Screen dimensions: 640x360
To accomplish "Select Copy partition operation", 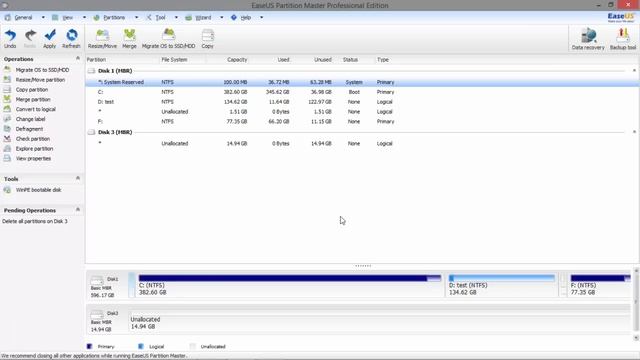I will [31, 89].
